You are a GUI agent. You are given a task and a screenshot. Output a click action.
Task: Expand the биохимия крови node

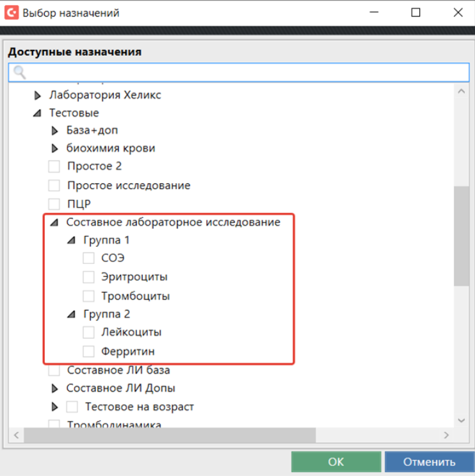[x=54, y=149]
